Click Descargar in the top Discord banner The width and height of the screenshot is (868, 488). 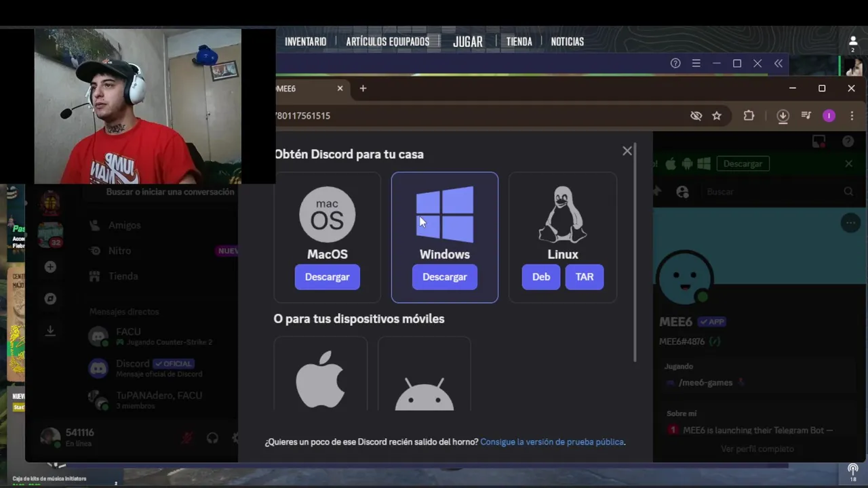(743, 163)
